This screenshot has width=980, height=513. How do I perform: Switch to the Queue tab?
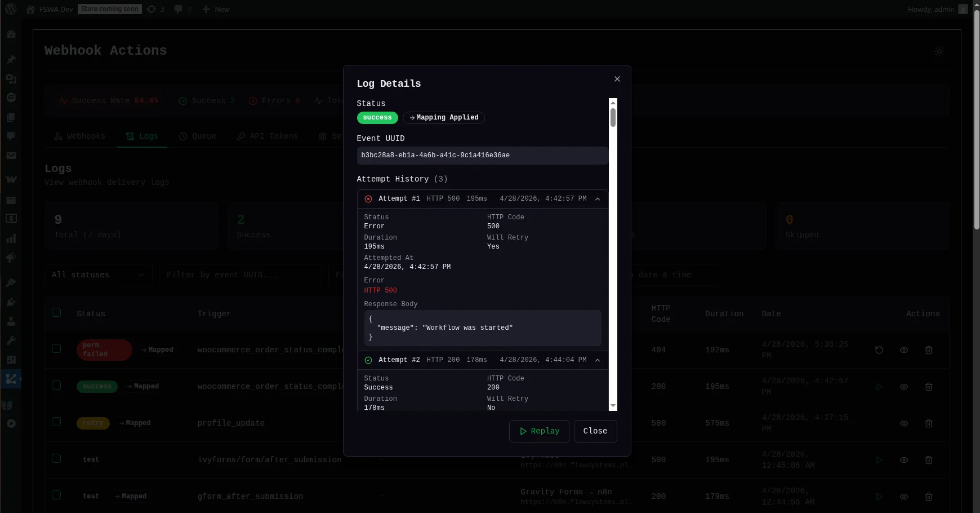tap(198, 136)
